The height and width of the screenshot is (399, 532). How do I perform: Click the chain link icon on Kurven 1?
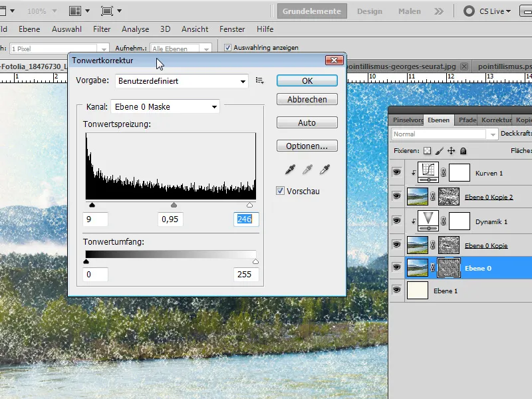443,173
